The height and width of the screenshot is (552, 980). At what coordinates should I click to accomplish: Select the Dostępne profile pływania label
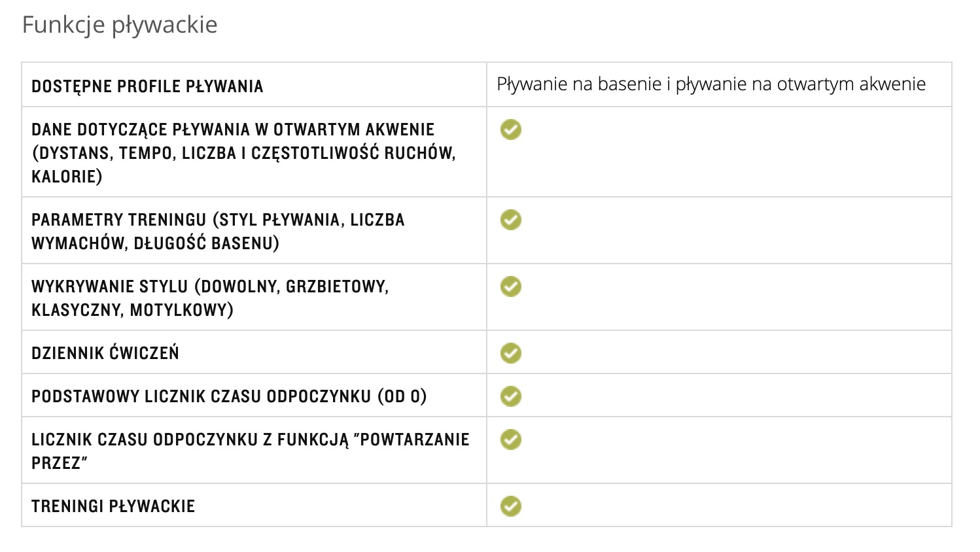point(147,86)
